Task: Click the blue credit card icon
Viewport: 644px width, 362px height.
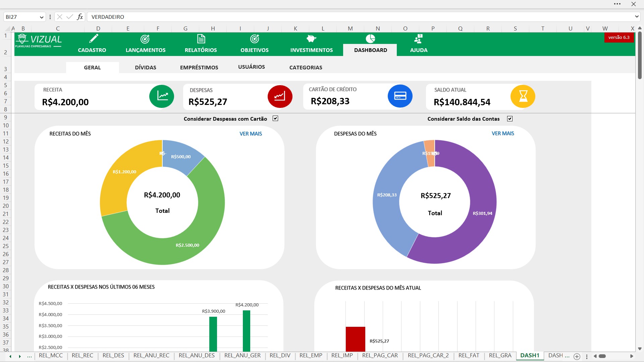Action: [x=400, y=96]
